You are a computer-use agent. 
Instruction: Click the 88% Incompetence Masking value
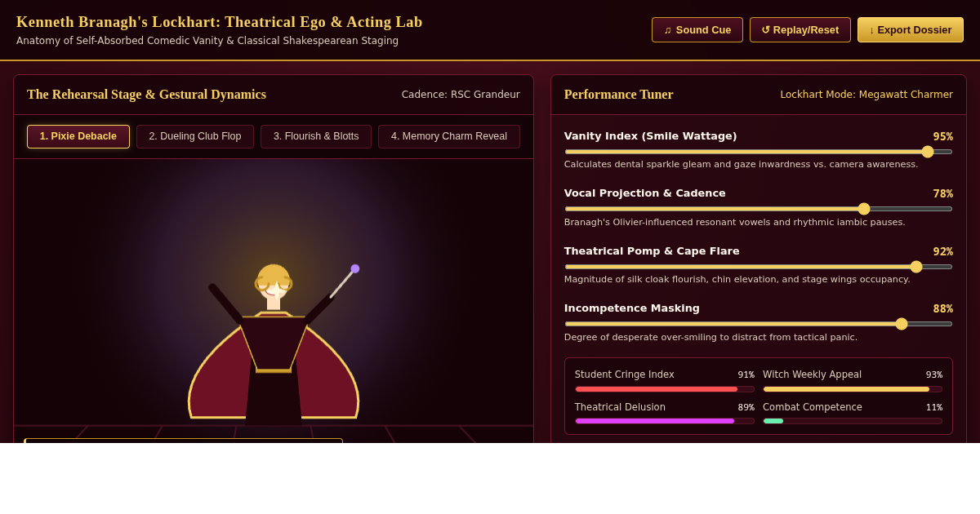coord(943,309)
